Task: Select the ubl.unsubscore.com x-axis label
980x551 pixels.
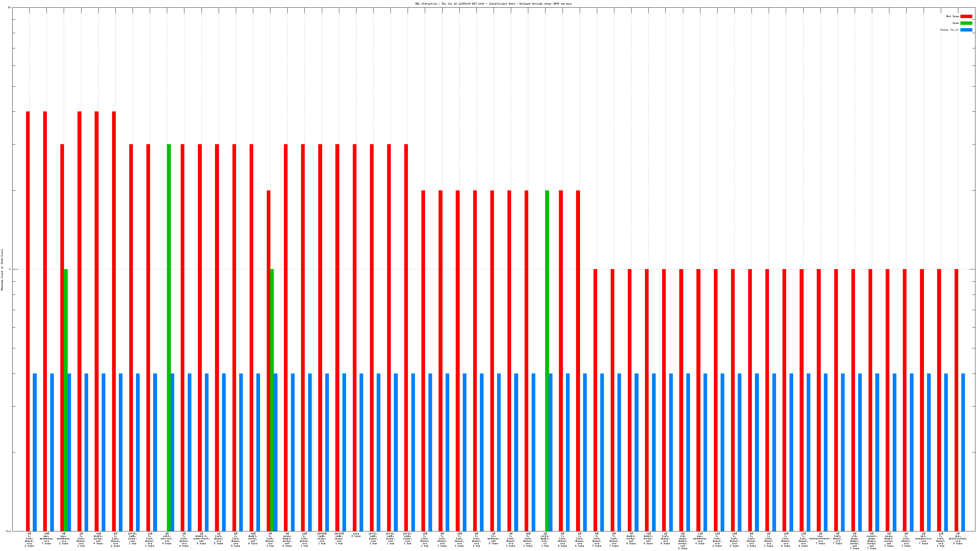Action: (923, 538)
